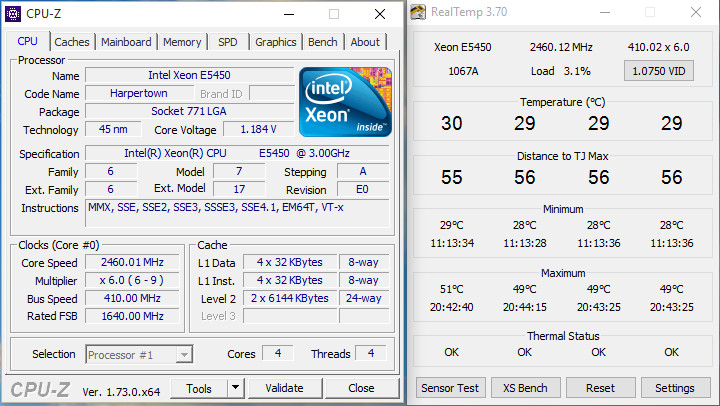The width and height of the screenshot is (720, 406).
Task: Click the Core Speed value '2460.01 MHz'
Action: 132,262
